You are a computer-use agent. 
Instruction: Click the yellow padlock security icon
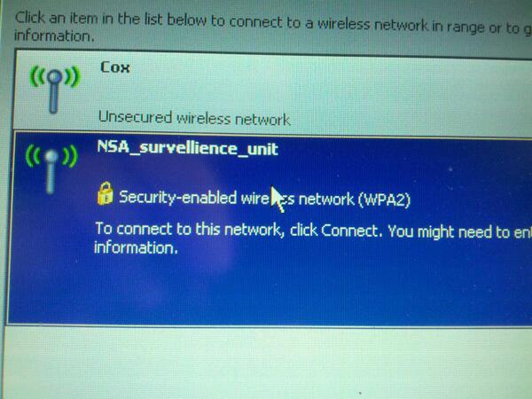[106, 193]
